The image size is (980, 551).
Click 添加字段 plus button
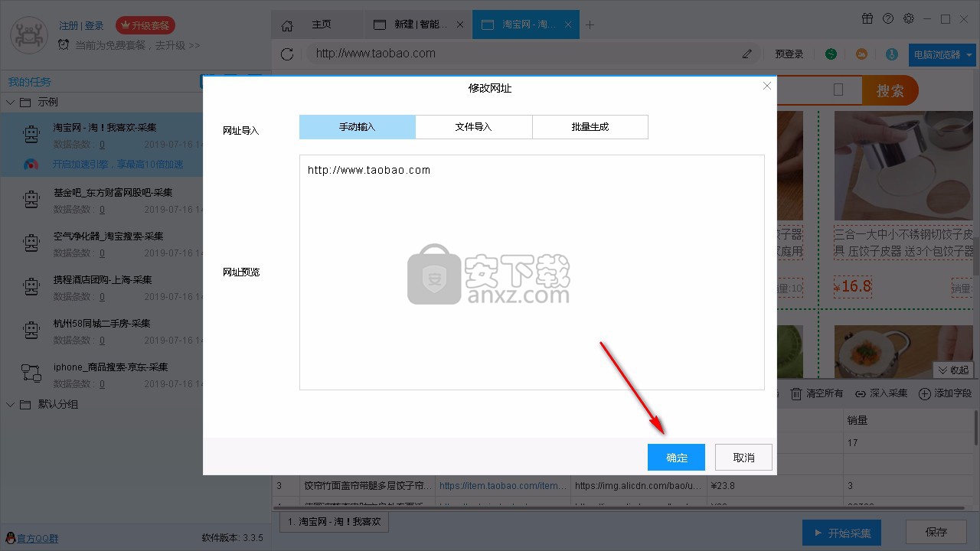(x=946, y=393)
